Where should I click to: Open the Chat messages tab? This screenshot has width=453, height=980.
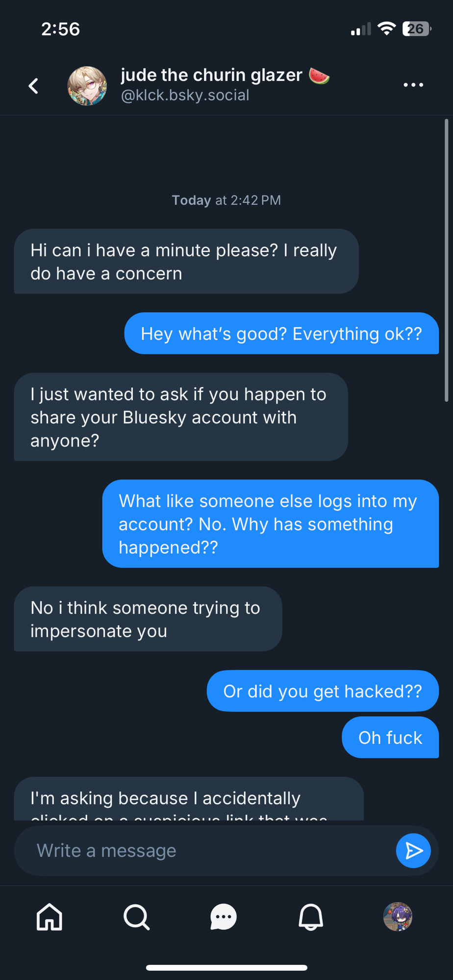224,917
